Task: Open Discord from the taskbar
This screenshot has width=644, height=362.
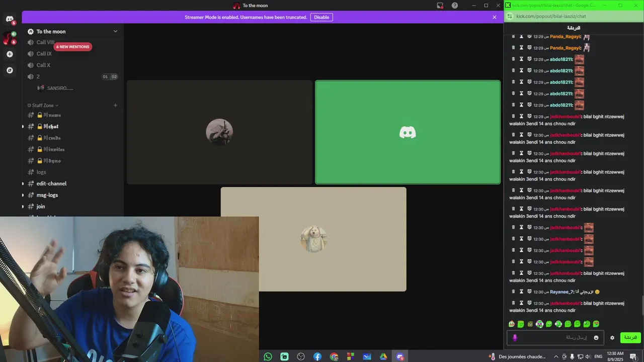Action: [400, 356]
